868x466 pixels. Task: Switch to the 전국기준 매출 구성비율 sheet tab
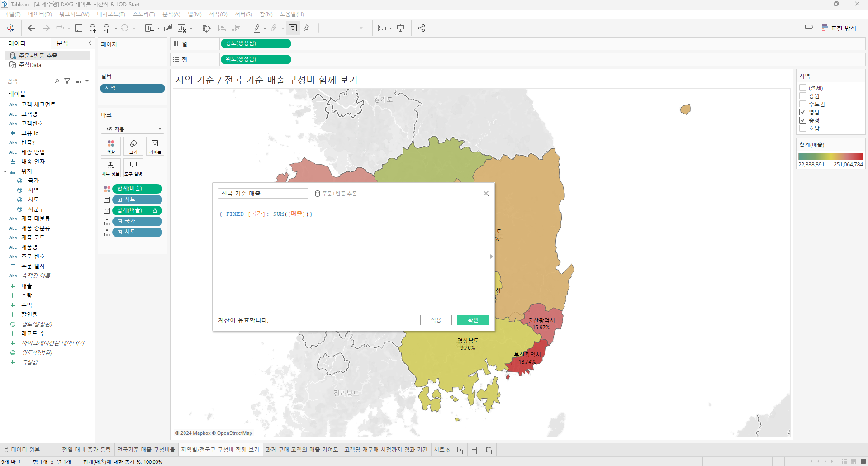click(x=146, y=450)
